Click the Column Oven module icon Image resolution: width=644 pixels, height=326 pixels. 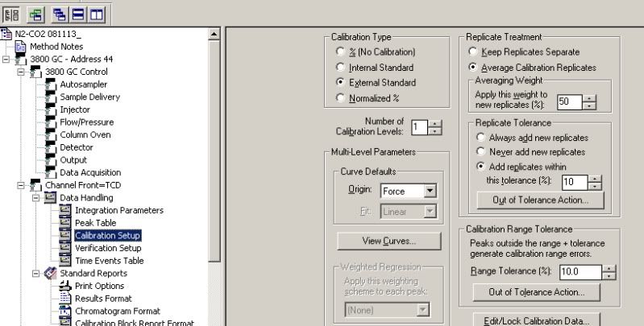50,134
